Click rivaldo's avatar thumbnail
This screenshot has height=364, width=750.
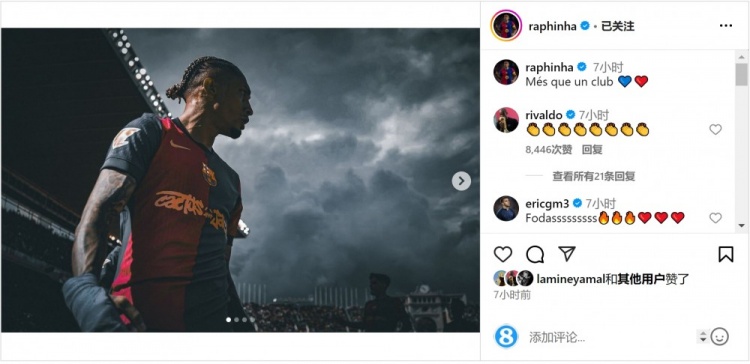pos(506,120)
